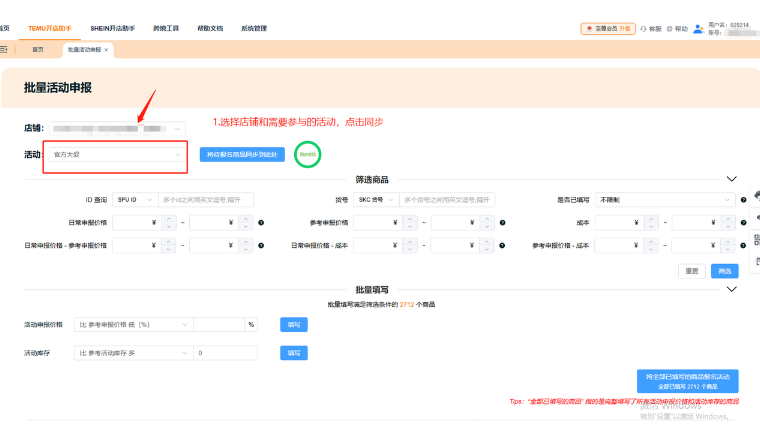The height and width of the screenshot is (440, 760).
Task: Switch to the 首页 tab
Action: tap(38, 50)
